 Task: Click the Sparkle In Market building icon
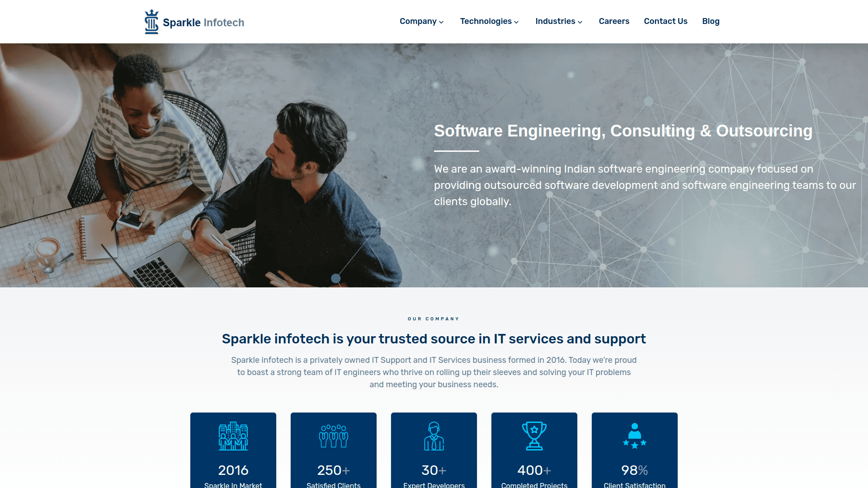233,435
